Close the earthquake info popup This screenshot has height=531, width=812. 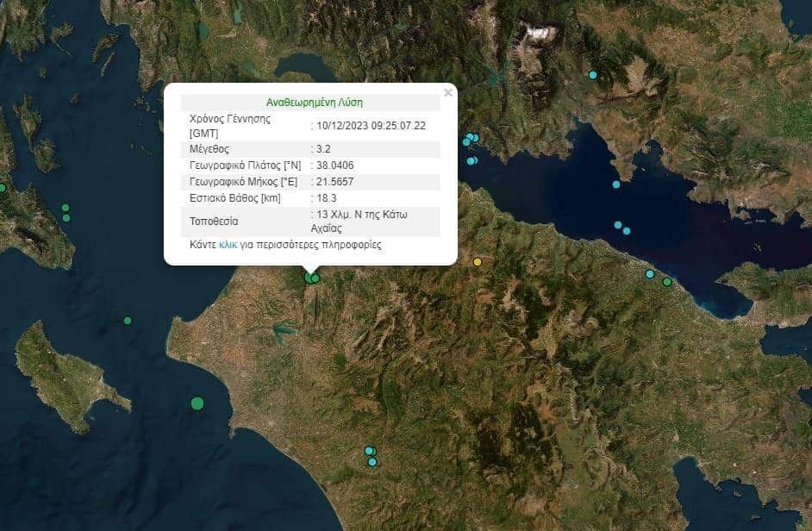(447, 92)
